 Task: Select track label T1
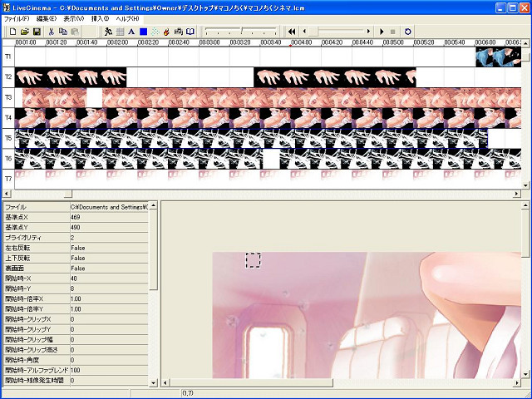pos(8,57)
